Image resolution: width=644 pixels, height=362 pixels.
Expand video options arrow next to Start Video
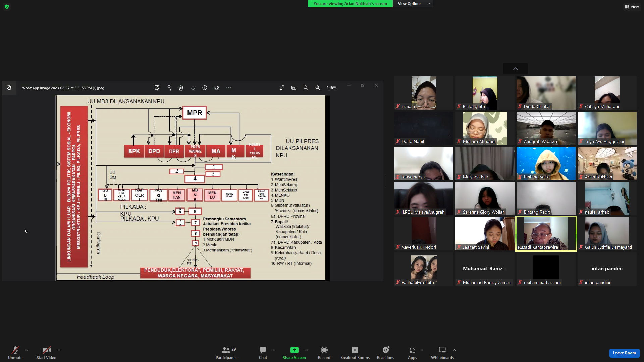click(x=59, y=350)
